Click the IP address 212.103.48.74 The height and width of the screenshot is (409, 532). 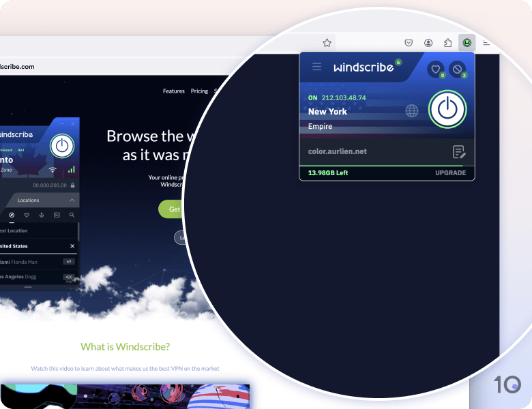(x=344, y=97)
